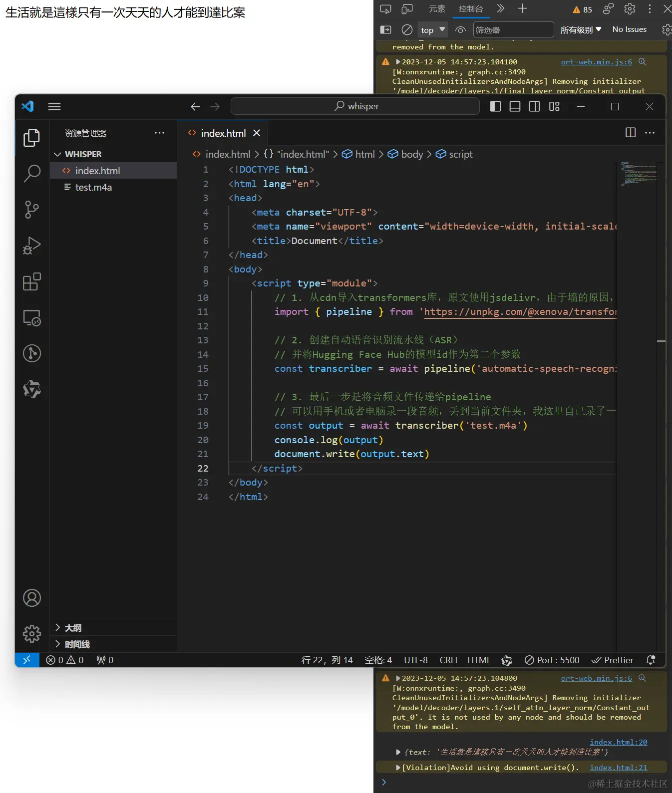Toggle console sidebar in DevTools
The image size is (672, 793).
coord(385,30)
